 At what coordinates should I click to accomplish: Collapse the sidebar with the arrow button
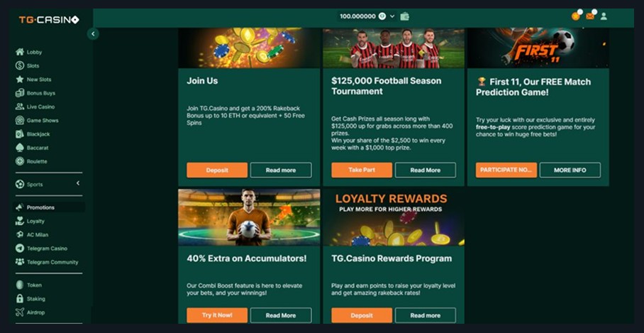coord(93,33)
